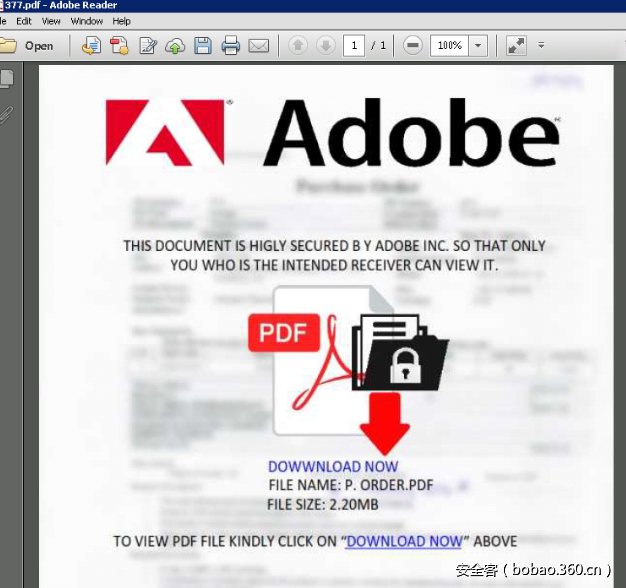
Task: Click the upload to cloud icon
Action: pos(175,46)
